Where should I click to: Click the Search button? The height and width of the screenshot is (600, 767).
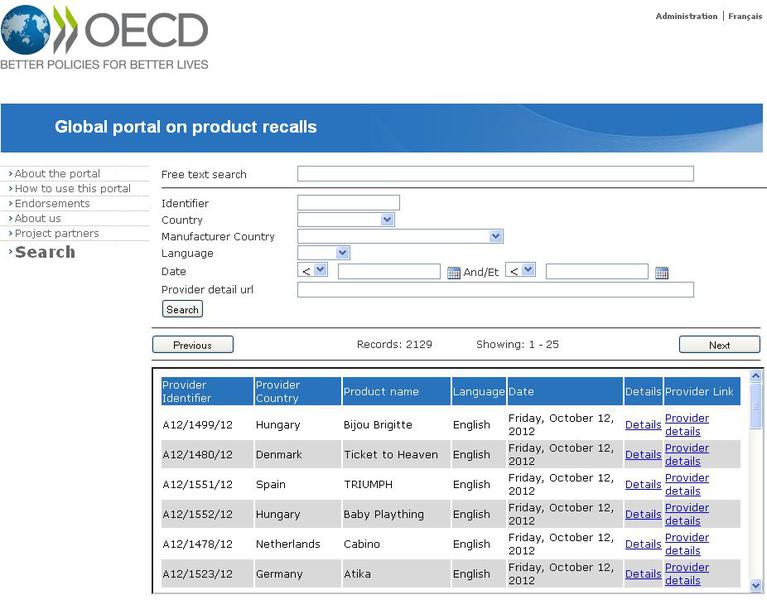182,309
